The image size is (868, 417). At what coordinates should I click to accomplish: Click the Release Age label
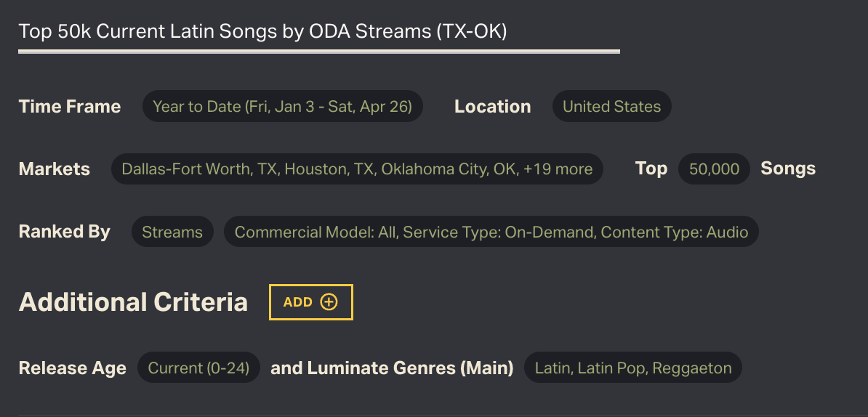point(73,368)
